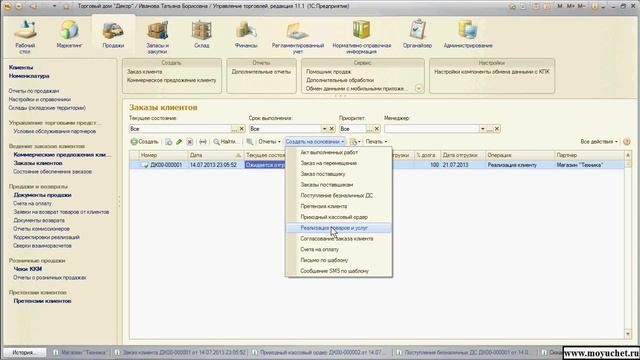Open Клиенты link in sidebar

tap(21, 67)
